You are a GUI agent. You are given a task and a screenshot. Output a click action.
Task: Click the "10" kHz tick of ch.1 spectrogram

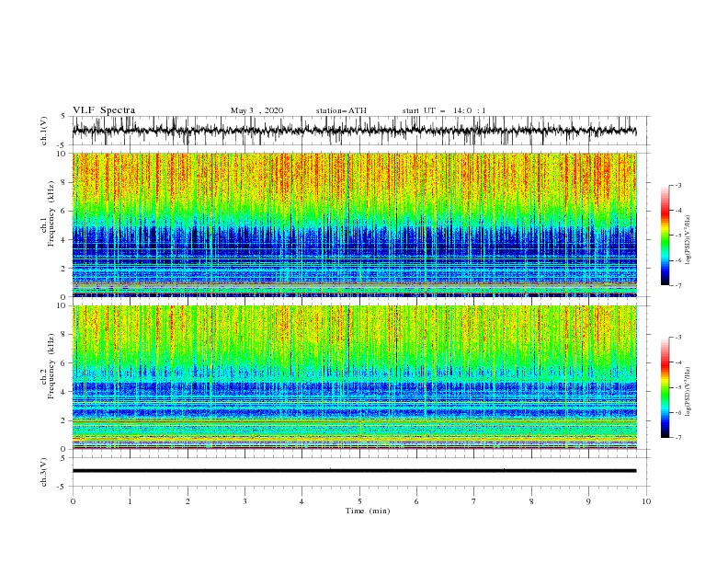point(62,154)
